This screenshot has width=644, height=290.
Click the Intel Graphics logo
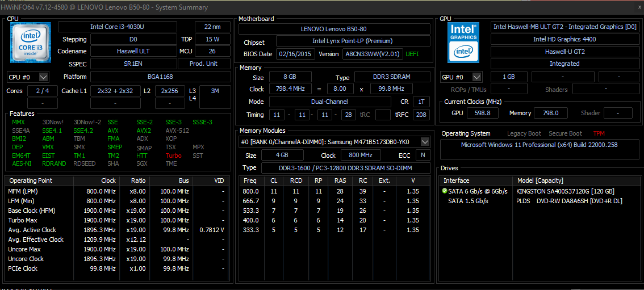464,42
